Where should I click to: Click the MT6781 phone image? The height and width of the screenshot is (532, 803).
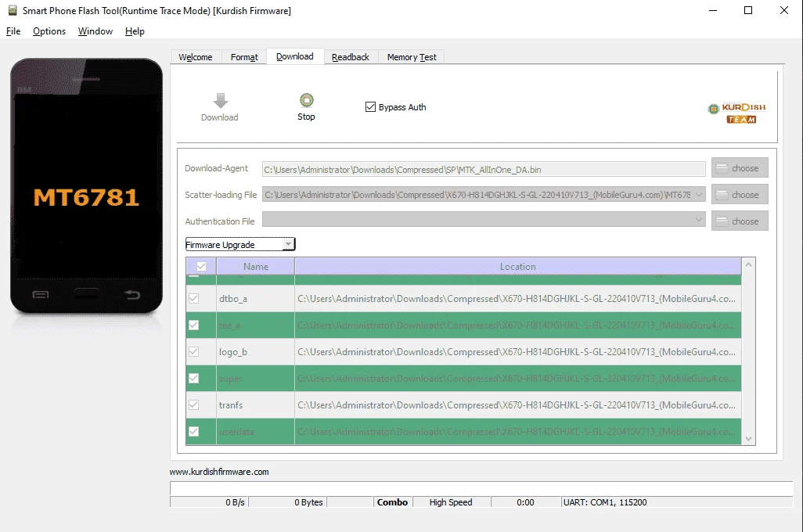(87, 186)
